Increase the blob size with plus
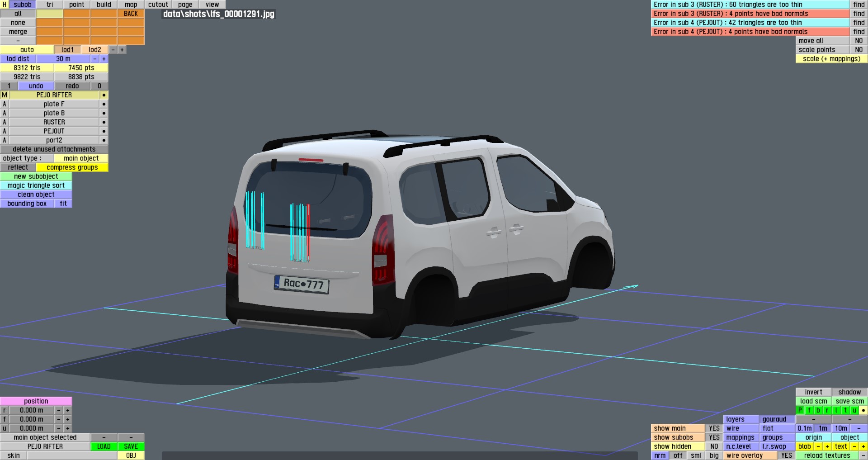Image resolution: width=868 pixels, height=460 pixels. pos(827,446)
